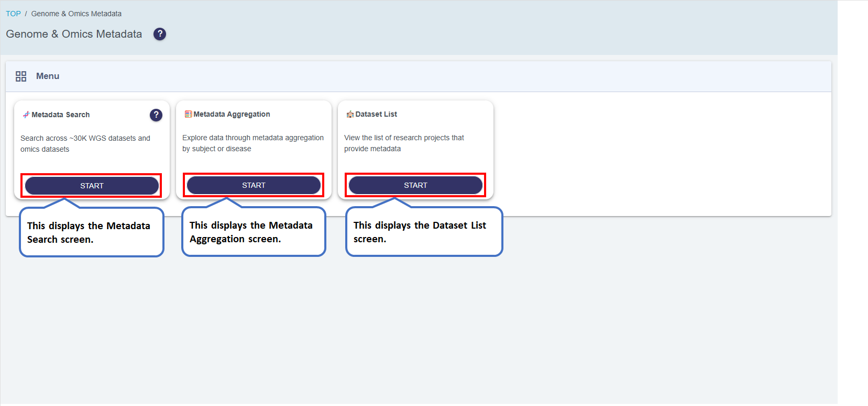This screenshot has width=868, height=406.
Task: Click the Metadata Search card title
Action: (60, 115)
